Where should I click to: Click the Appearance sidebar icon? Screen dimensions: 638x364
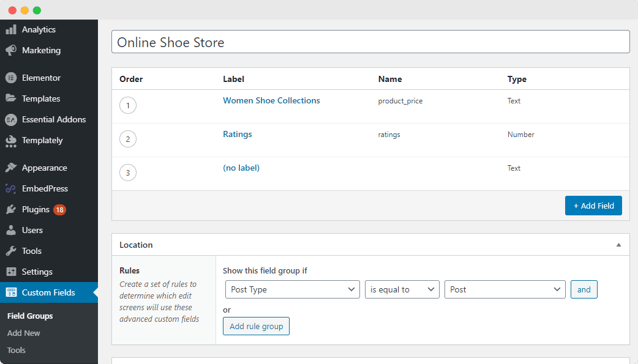[47, 167]
